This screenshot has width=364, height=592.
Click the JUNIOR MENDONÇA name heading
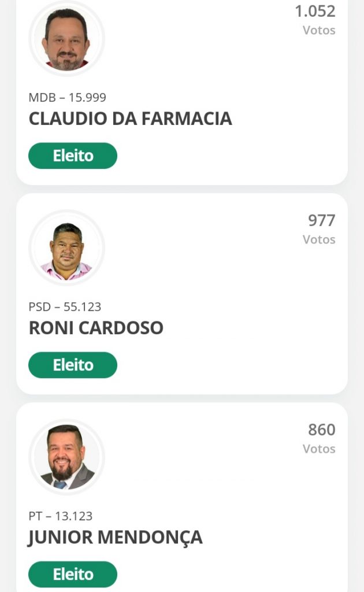click(116, 537)
